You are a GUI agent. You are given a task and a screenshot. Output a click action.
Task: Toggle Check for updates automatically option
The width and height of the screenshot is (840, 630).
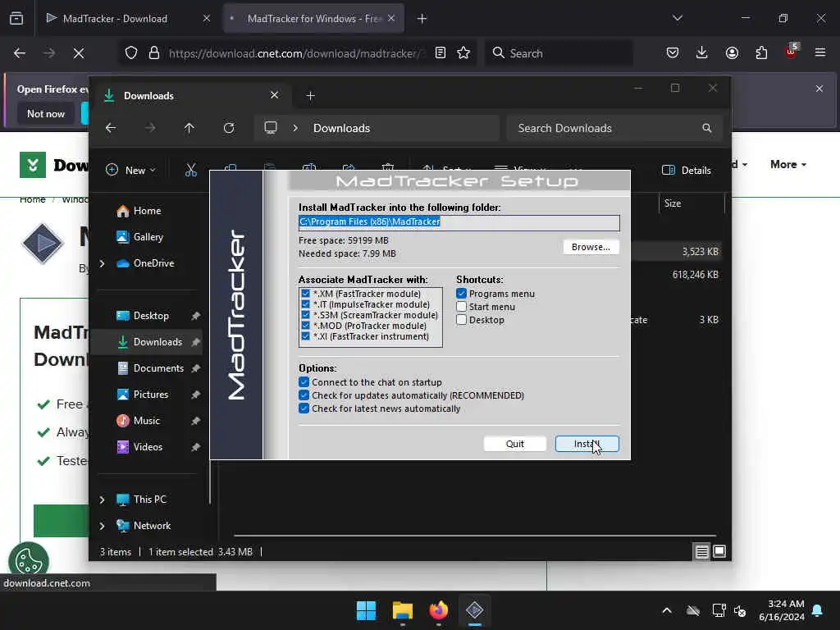point(304,395)
